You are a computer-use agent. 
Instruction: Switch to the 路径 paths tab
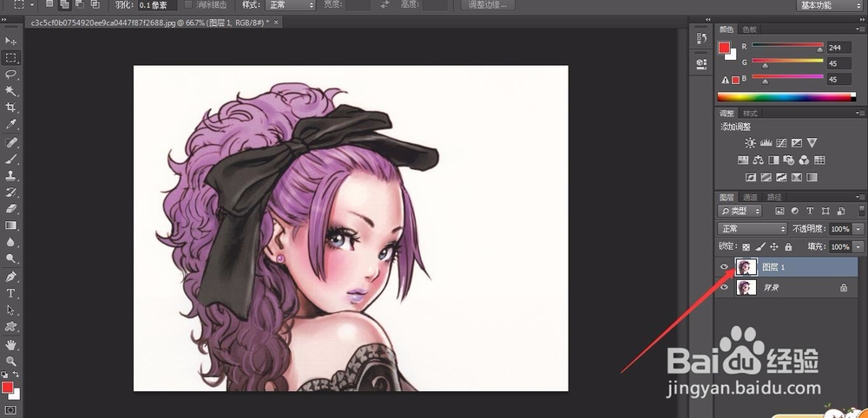coord(774,197)
